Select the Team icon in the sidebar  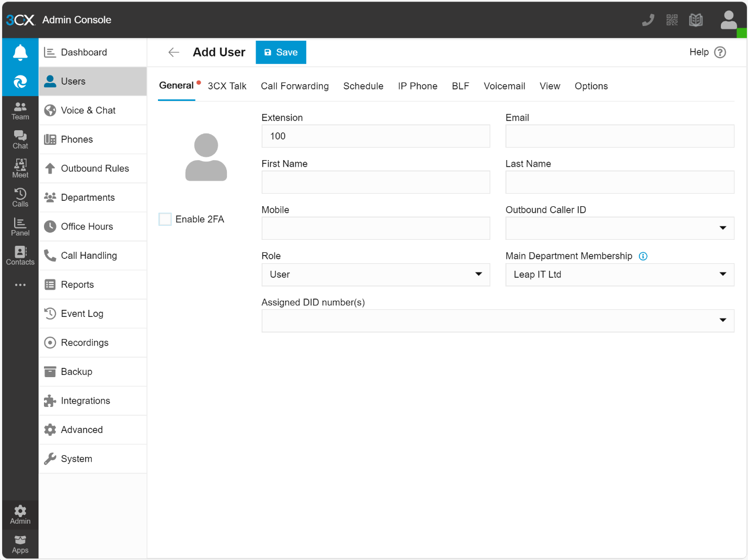click(x=20, y=110)
